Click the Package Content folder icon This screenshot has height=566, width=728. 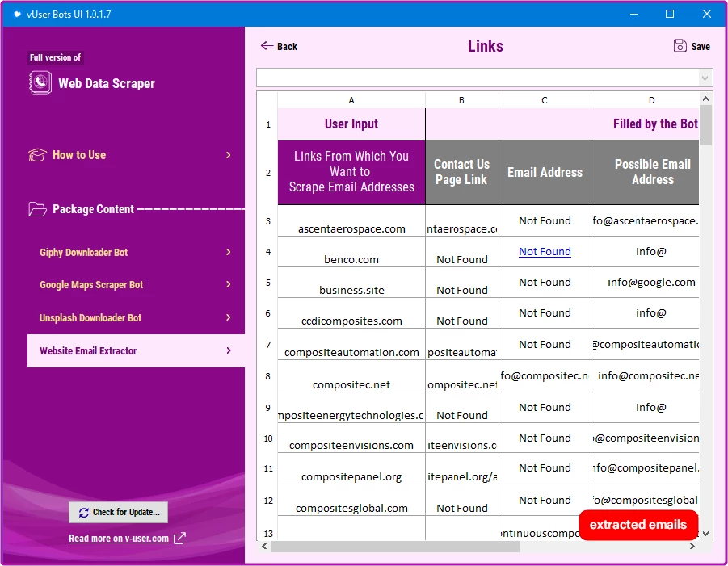click(37, 209)
